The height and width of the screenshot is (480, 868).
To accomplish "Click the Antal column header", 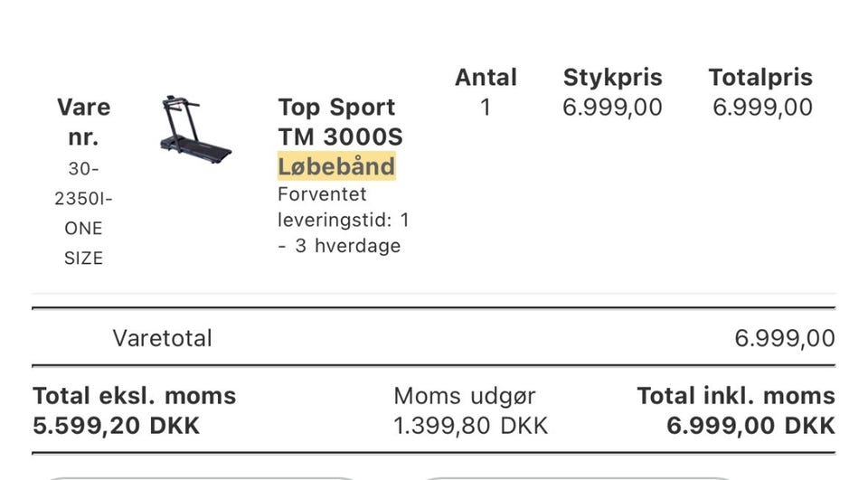I will tap(486, 78).
